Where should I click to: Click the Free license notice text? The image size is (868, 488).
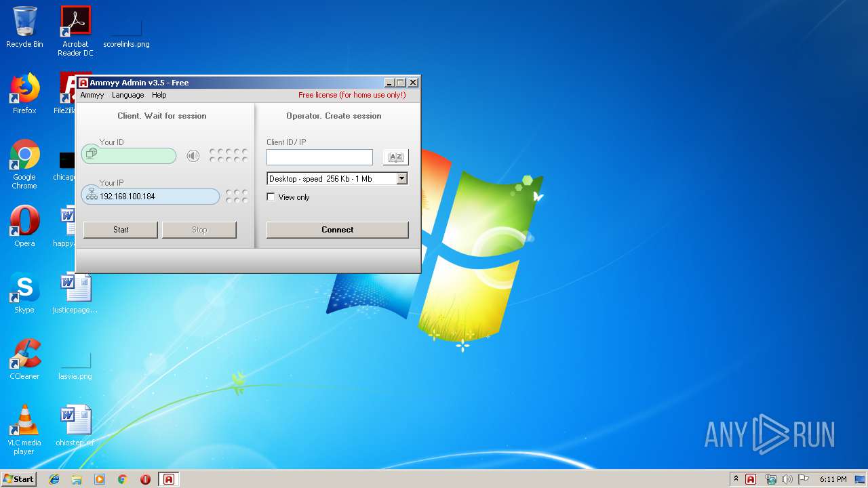point(352,95)
